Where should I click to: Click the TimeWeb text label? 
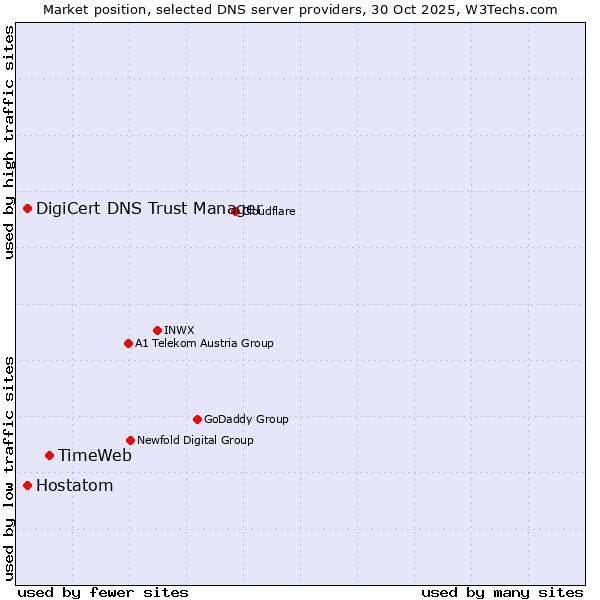94,455
